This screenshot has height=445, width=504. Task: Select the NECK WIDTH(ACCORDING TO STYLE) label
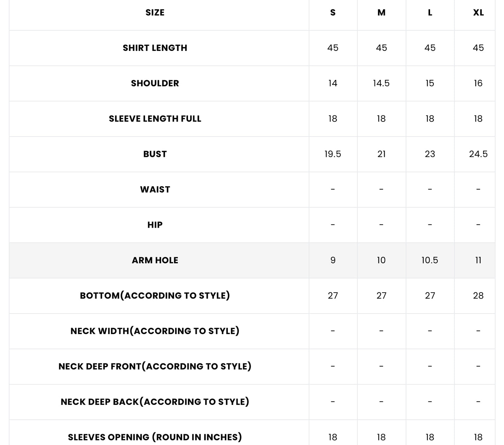pyautogui.click(x=155, y=331)
